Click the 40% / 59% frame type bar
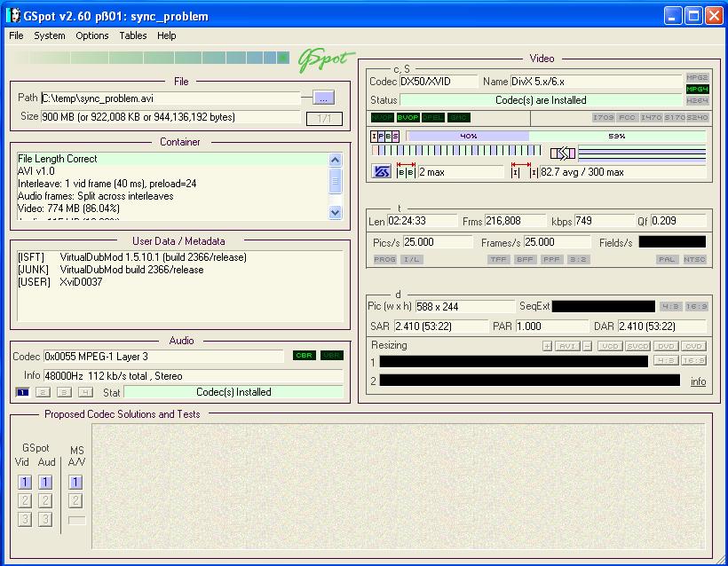The width and height of the screenshot is (728, 566). pos(557,136)
